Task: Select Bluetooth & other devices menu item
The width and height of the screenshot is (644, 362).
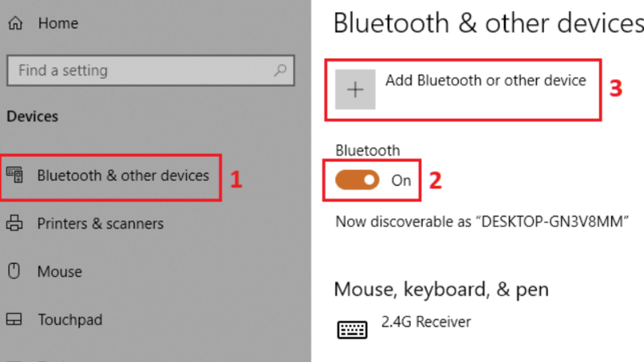Action: click(122, 175)
